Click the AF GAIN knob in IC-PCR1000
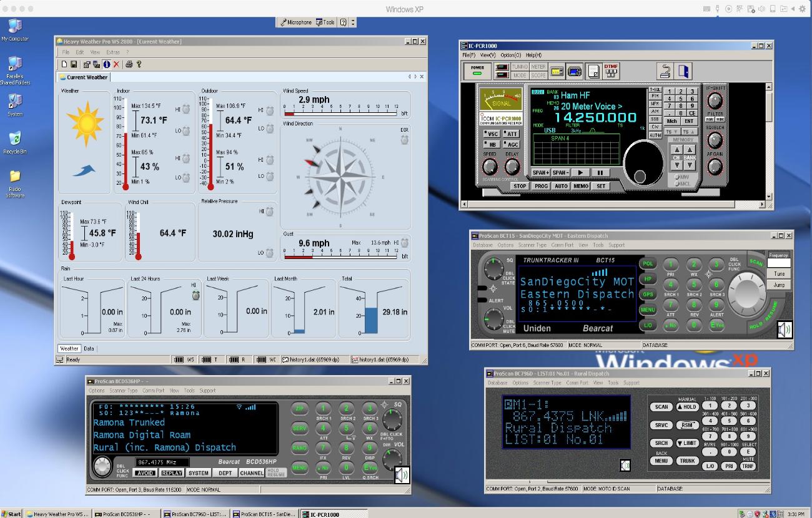This screenshot has width=812, height=518. [x=715, y=167]
